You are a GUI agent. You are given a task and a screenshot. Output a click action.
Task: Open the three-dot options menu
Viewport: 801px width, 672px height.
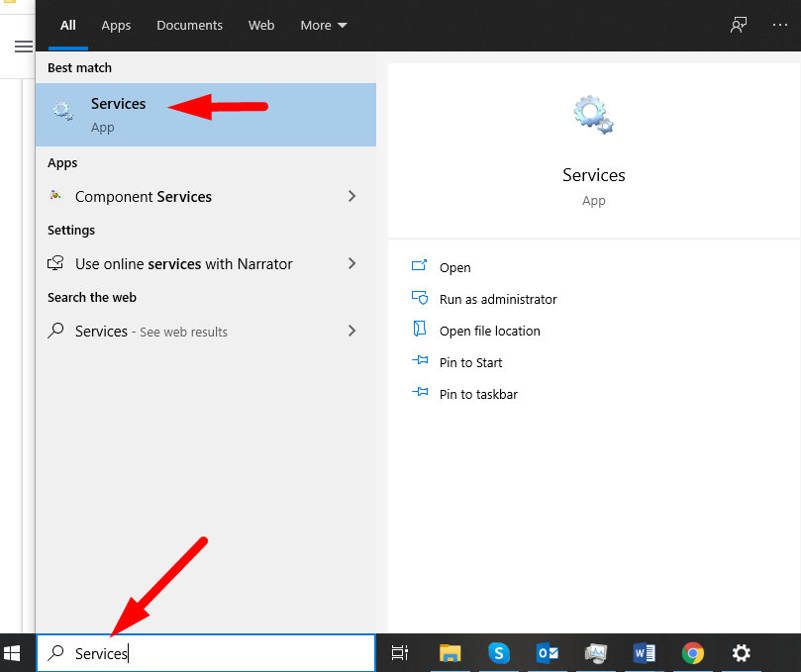(780, 26)
